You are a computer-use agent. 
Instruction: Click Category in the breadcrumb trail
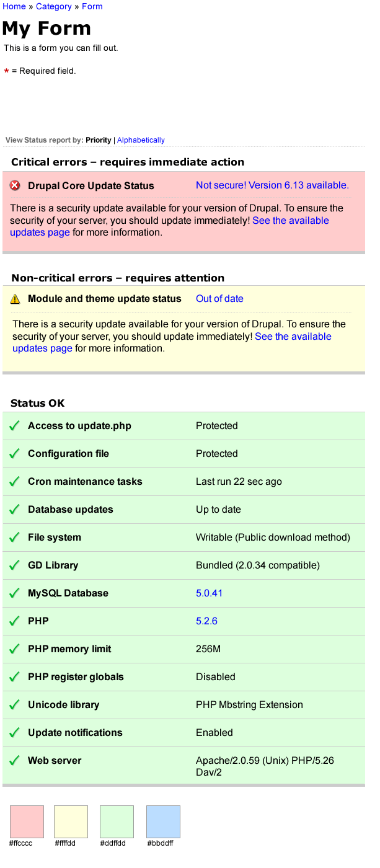[x=53, y=6]
